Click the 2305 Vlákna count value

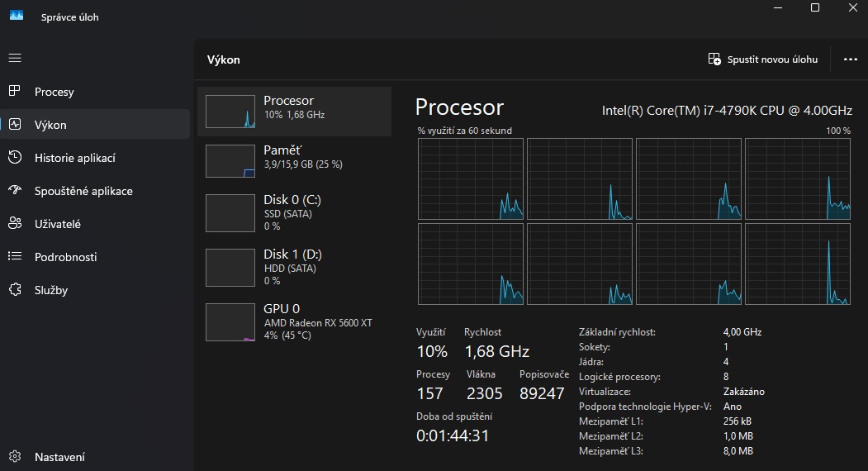coord(484,393)
